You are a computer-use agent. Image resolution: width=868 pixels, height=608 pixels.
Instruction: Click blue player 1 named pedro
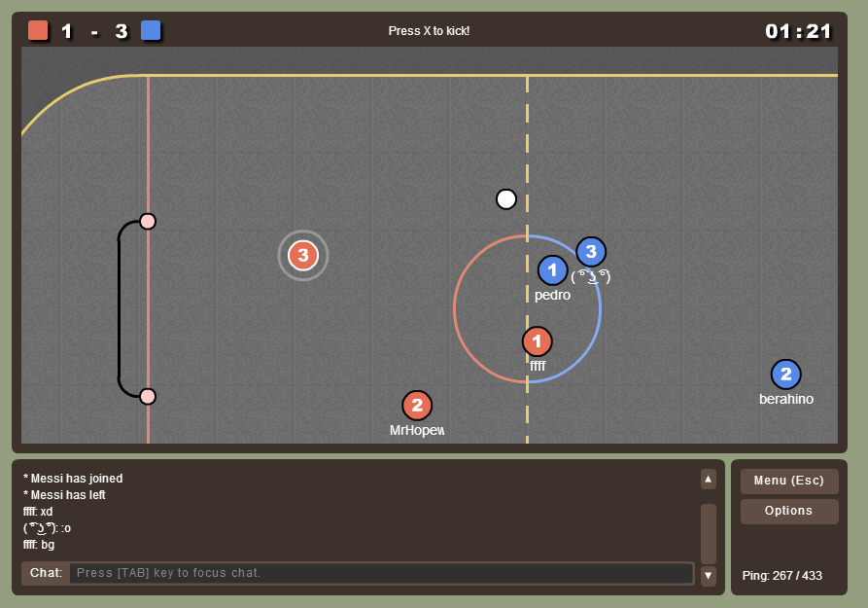(552, 269)
